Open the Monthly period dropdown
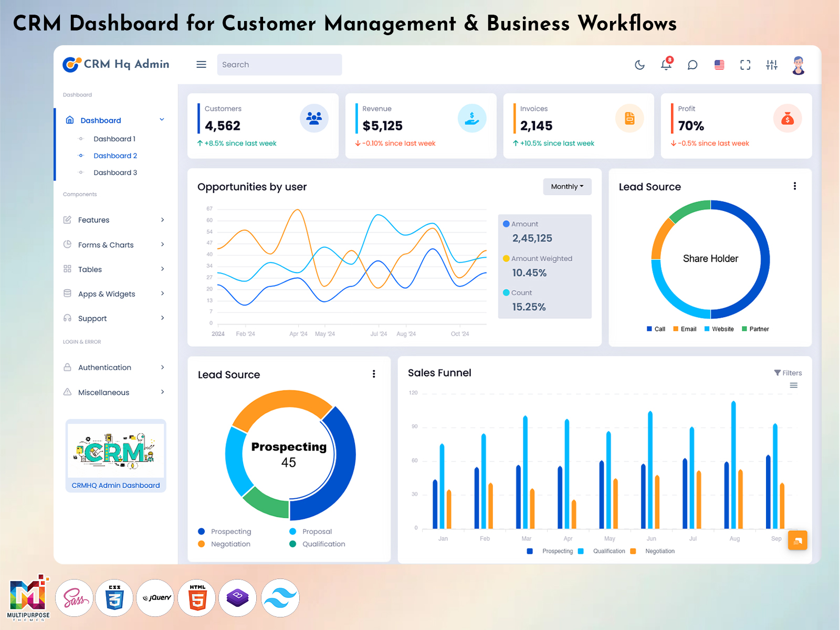 tap(567, 186)
